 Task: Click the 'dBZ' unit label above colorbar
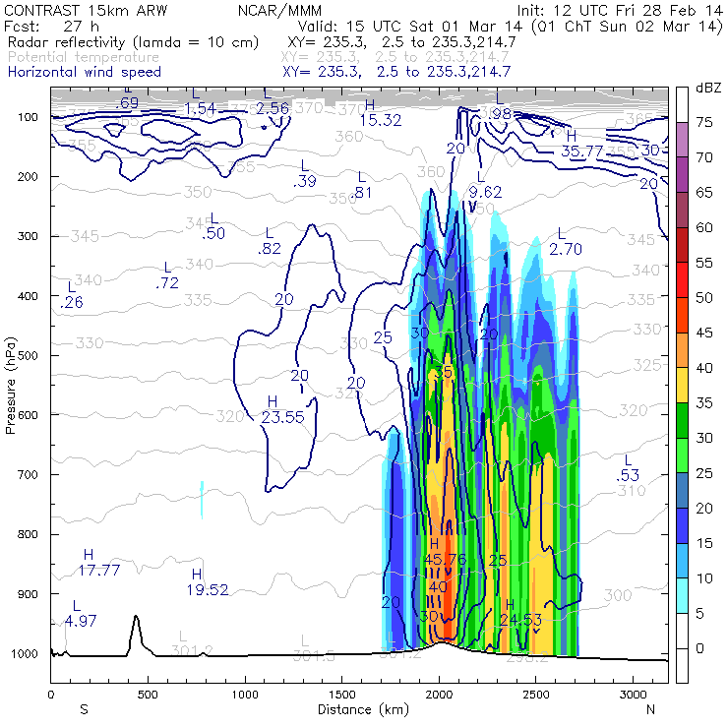pyautogui.click(x=708, y=88)
